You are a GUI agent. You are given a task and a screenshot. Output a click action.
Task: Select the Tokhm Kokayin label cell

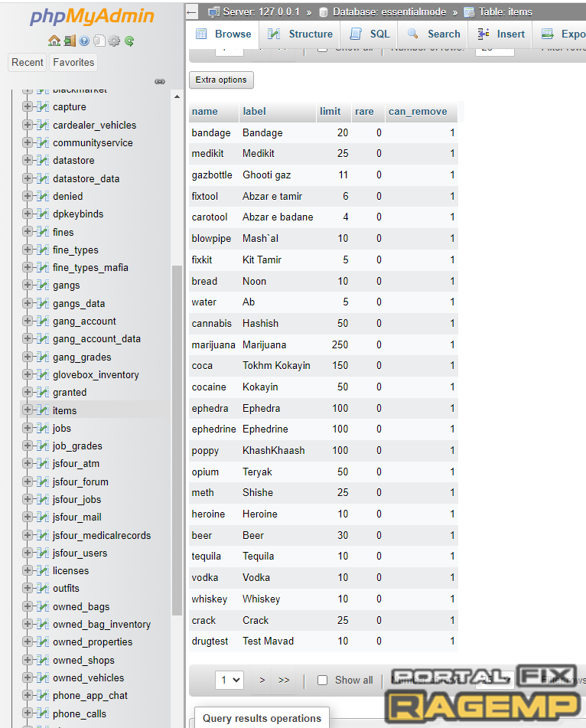tap(278, 365)
